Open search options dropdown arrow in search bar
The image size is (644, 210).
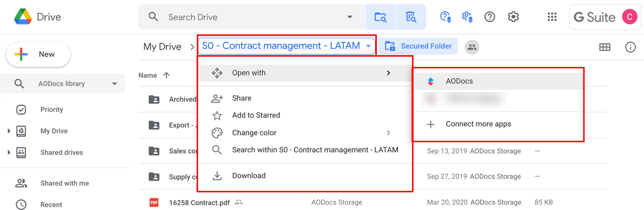[350, 17]
